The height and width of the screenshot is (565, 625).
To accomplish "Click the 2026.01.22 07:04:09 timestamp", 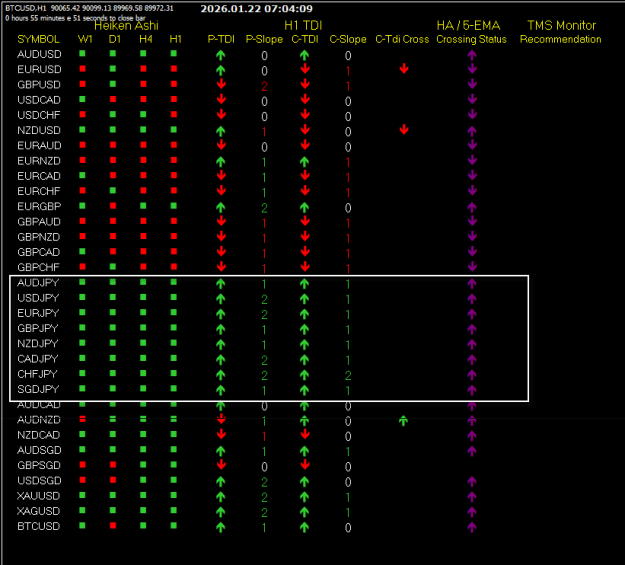I will point(256,9).
